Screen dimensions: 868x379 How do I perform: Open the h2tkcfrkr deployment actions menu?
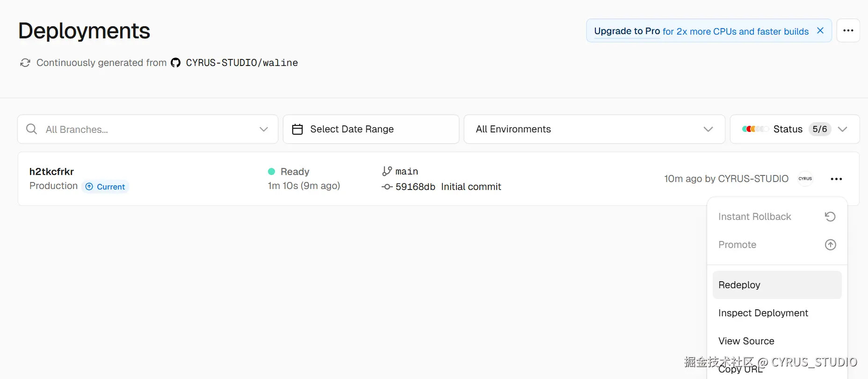pos(836,179)
